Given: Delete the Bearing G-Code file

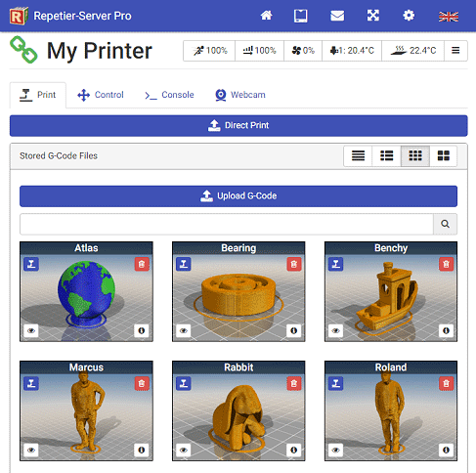Looking at the screenshot, I should point(294,264).
